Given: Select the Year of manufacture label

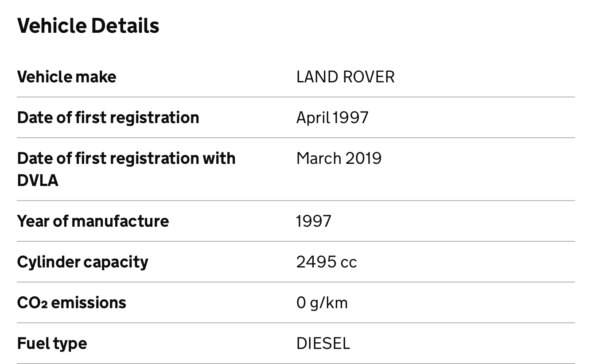Looking at the screenshot, I should click(93, 221).
